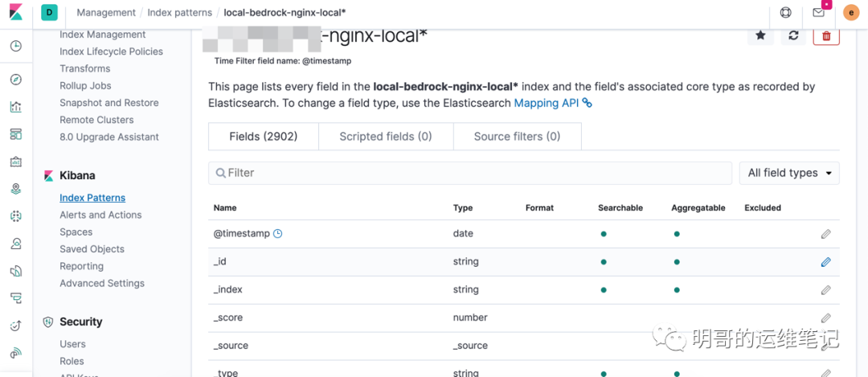Open Rollup Jobs in sidebar

(x=85, y=86)
